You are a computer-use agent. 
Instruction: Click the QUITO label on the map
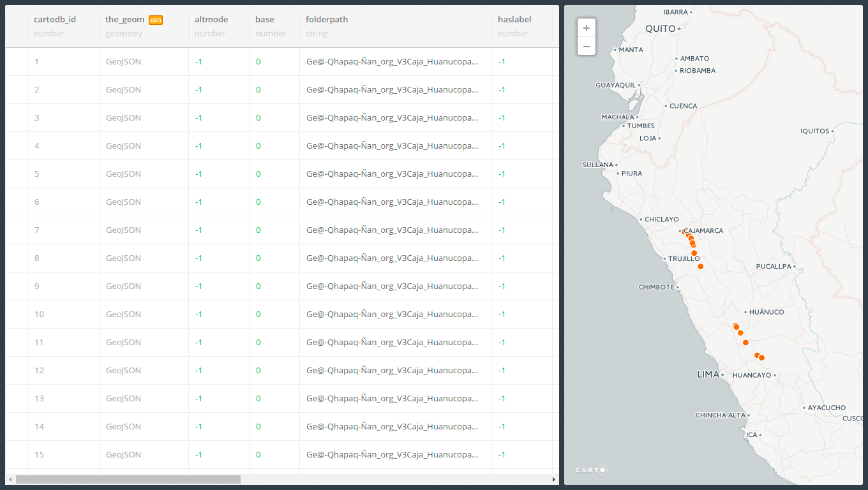[660, 29]
